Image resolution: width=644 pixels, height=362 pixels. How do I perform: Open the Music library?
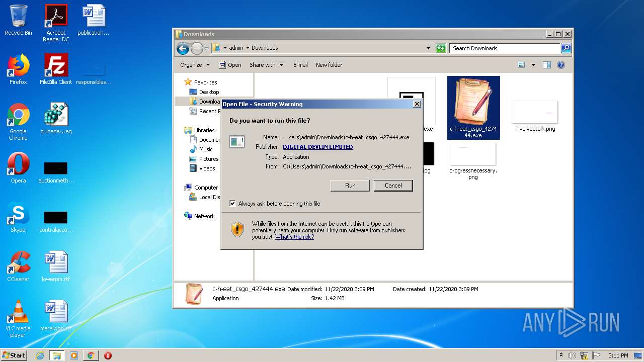(x=201, y=149)
